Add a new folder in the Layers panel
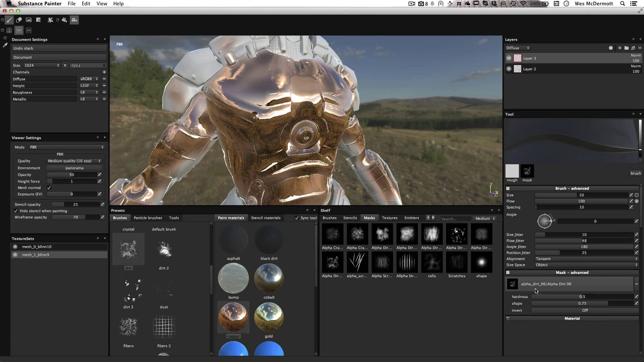Screen dimensions: 644x362 [x=627, y=48]
